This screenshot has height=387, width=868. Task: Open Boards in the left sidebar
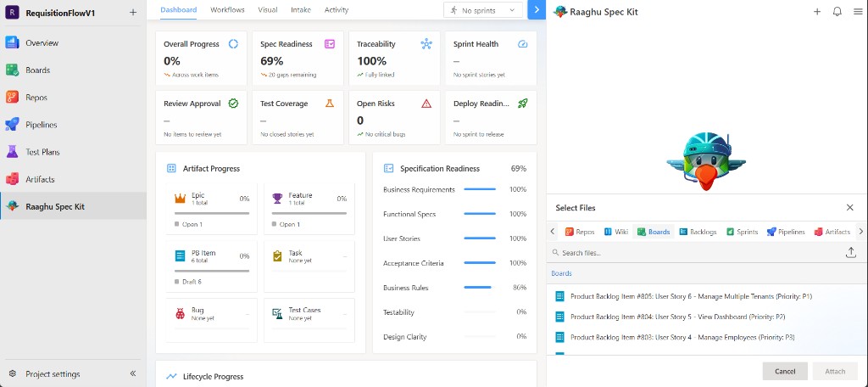coord(73,70)
